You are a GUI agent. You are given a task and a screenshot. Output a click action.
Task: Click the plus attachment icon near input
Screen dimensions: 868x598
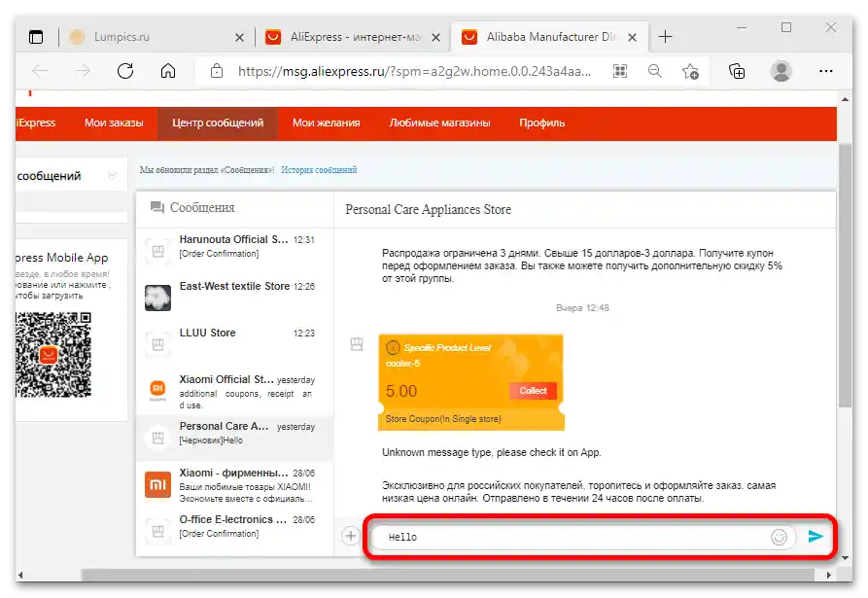coord(351,536)
